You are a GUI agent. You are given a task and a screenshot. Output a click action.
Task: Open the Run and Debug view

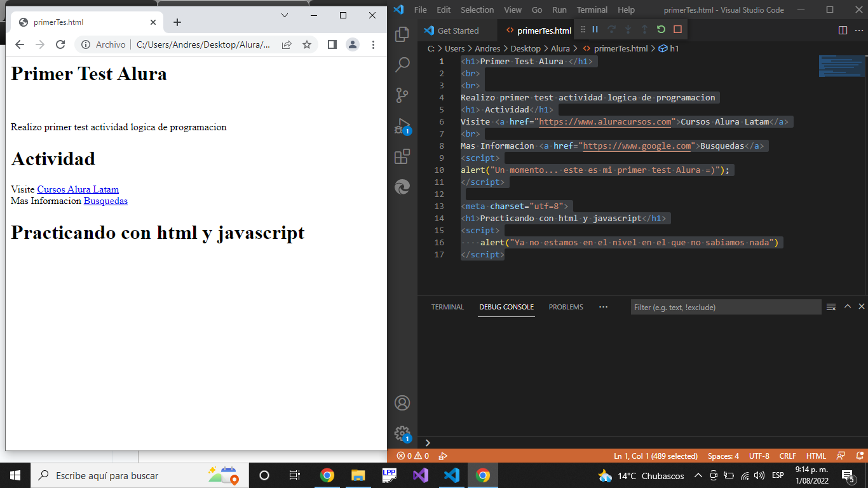point(402,126)
